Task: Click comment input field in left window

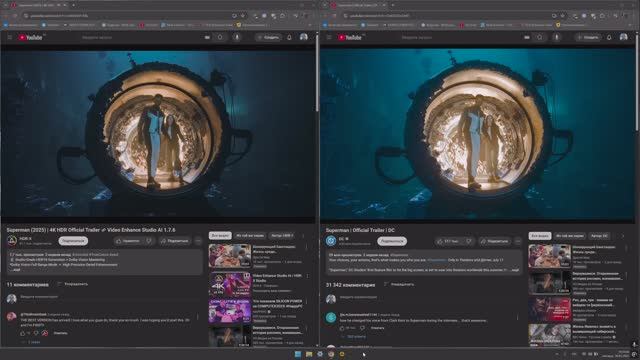Action: point(110,297)
